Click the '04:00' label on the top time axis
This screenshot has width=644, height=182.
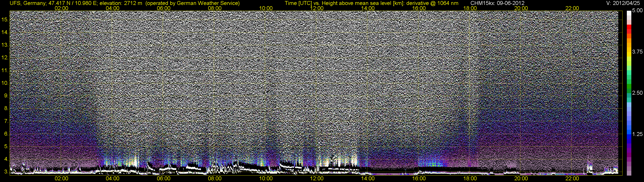112,8
